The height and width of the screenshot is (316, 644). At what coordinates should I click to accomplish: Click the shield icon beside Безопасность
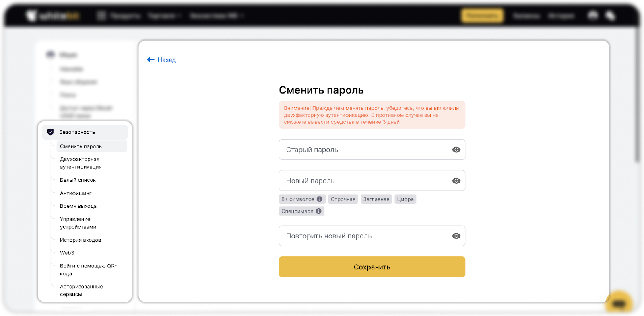coord(50,132)
